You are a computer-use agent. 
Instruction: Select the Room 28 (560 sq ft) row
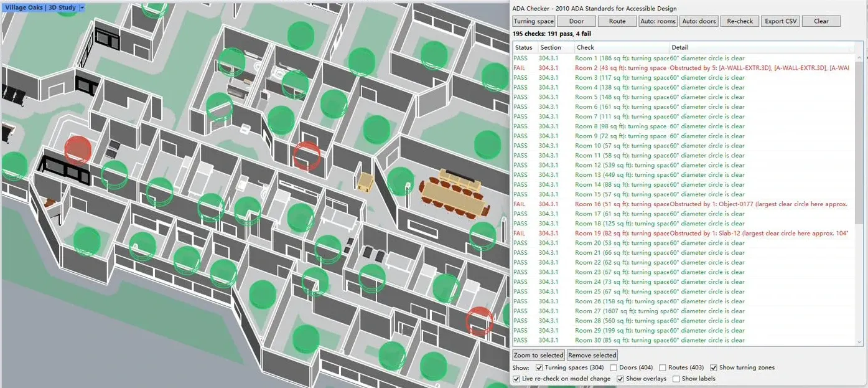pos(684,321)
